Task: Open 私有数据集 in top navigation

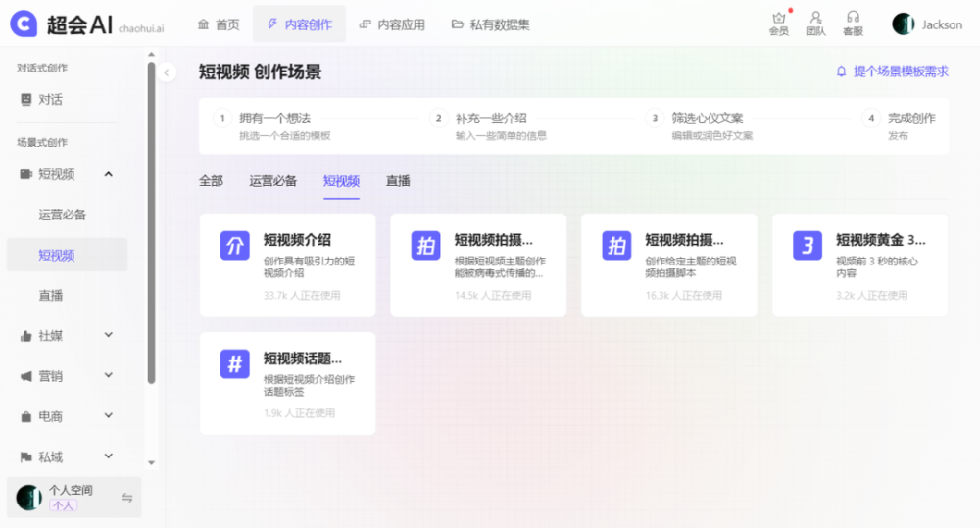Action: [491, 24]
